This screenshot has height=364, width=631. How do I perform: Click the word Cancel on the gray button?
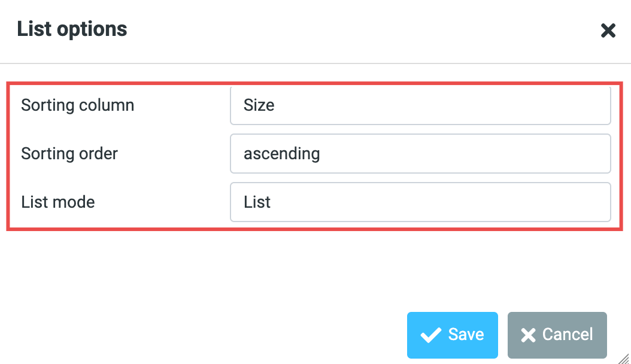click(568, 335)
